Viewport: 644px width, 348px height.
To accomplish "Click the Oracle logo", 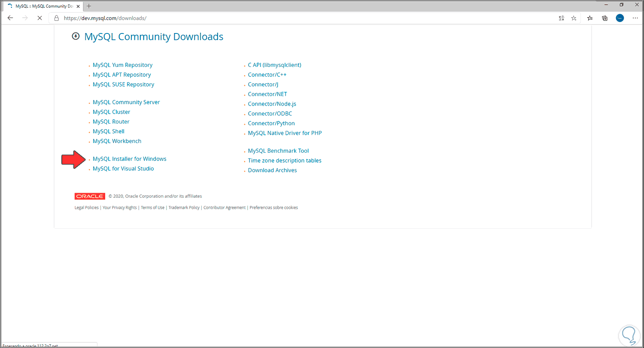I will click(x=90, y=196).
